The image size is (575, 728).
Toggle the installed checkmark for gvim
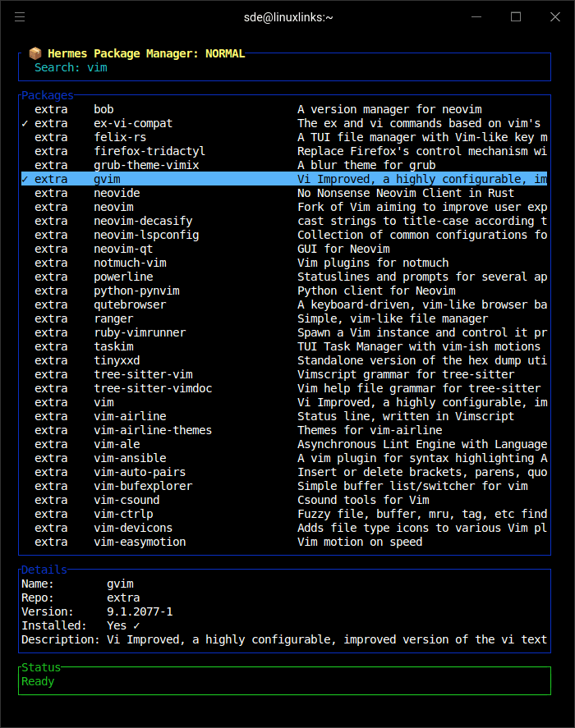25,179
